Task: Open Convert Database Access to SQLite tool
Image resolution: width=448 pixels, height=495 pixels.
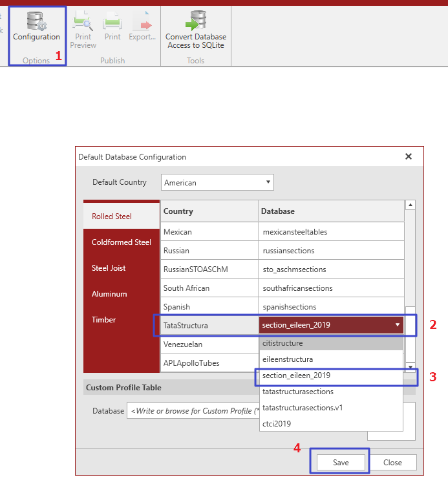Action: click(x=196, y=29)
